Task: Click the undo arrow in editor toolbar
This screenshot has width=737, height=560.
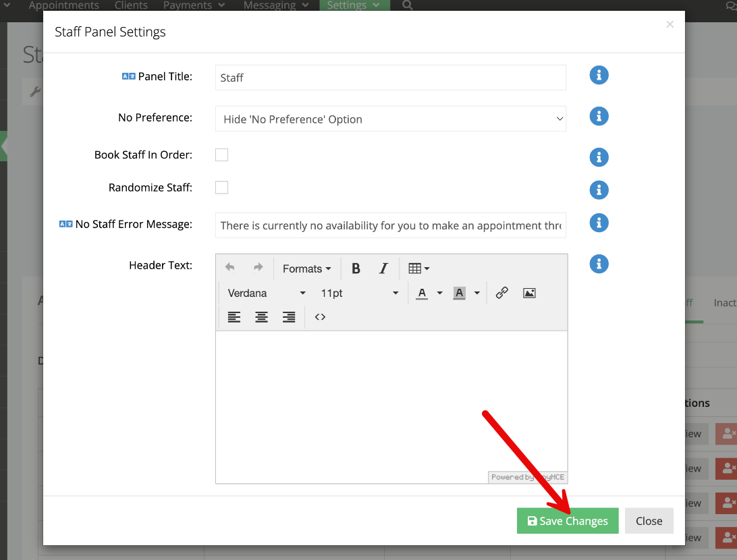Action: pyautogui.click(x=230, y=268)
